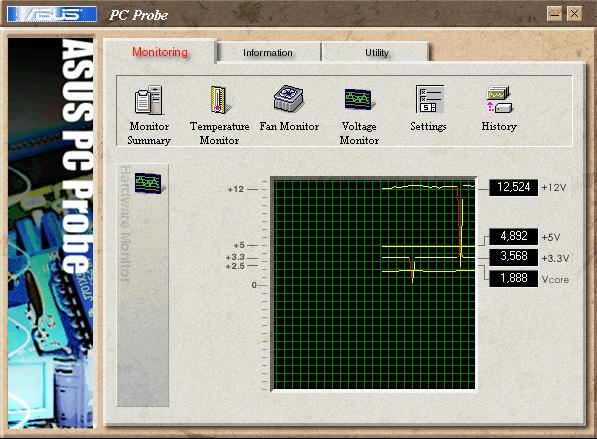The width and height of the screenshot is (597, 439).
Task: Open the Settings checklist icon
Action: click(429, 99)
